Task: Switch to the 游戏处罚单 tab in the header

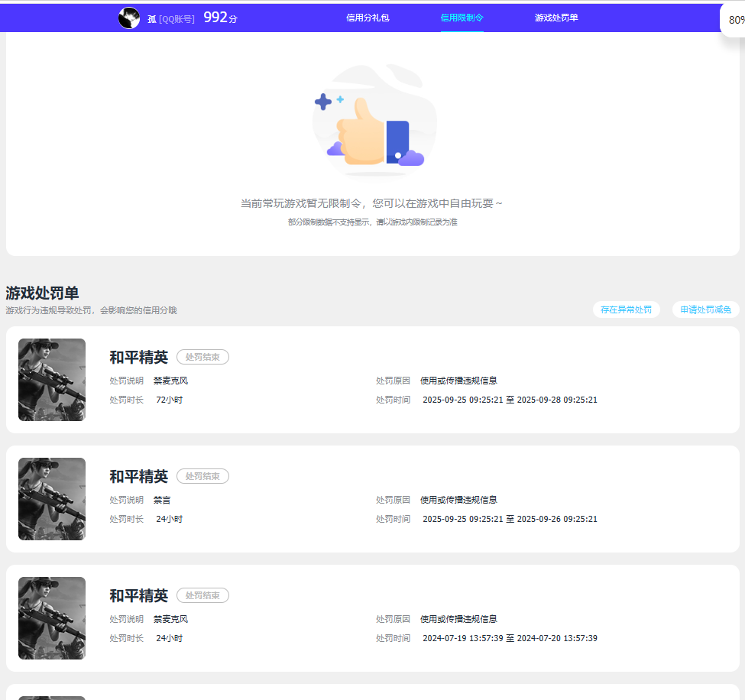Action: tap(556, 18)
